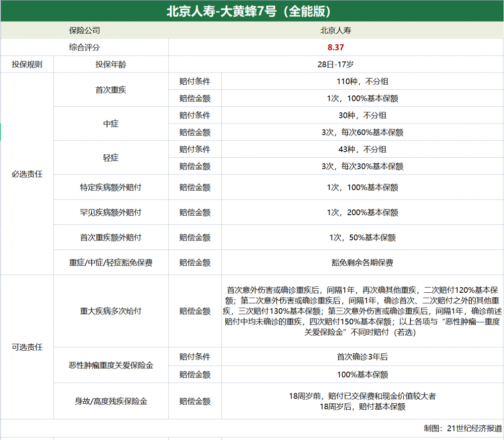
Task: Click the 18周岁后，赔付基本保额 text
Action: [362, 407]
